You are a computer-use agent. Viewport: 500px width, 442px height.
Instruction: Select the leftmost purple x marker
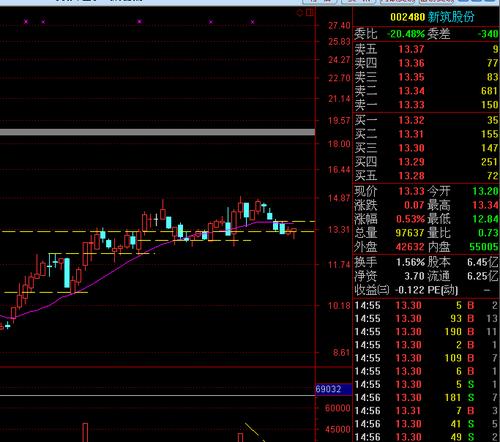click(x=26, y=22)
